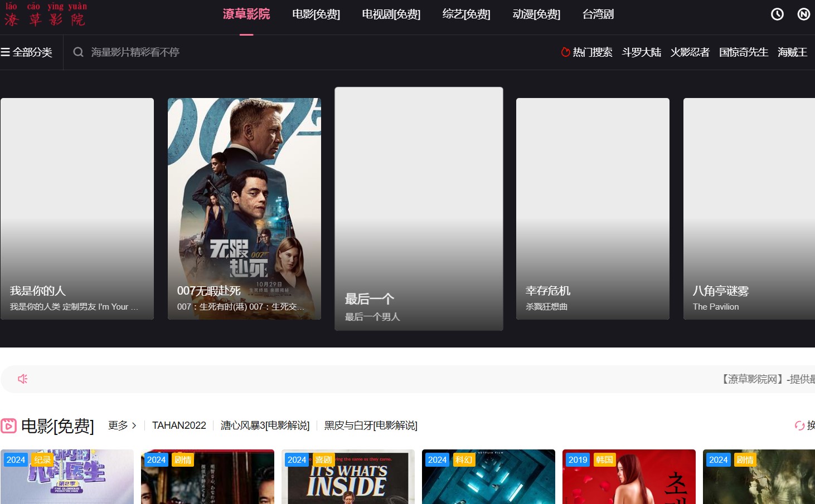Screen dimensions: 815x504
Task: Open the 台湾剧 tab
Action: tap(598, 14)
